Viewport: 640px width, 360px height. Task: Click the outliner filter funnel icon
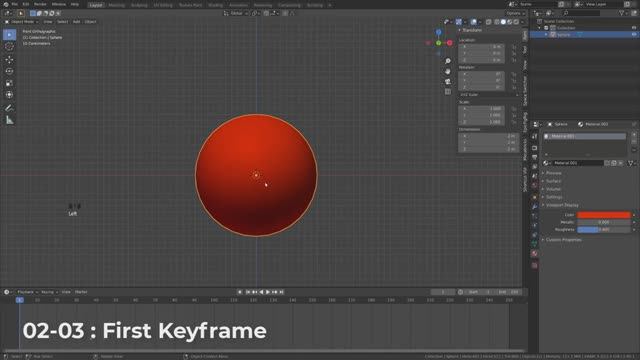(x=622, y=13)
